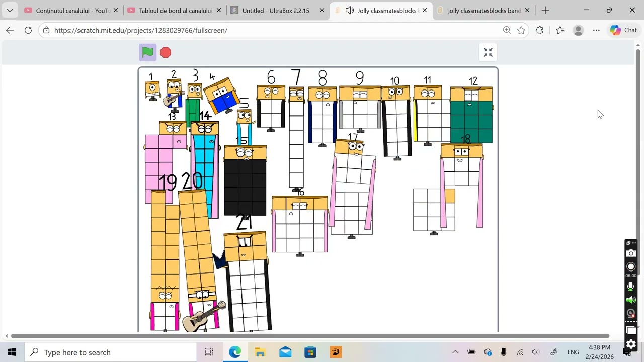Close the UltraBox tab

click(x=321, y=10)
